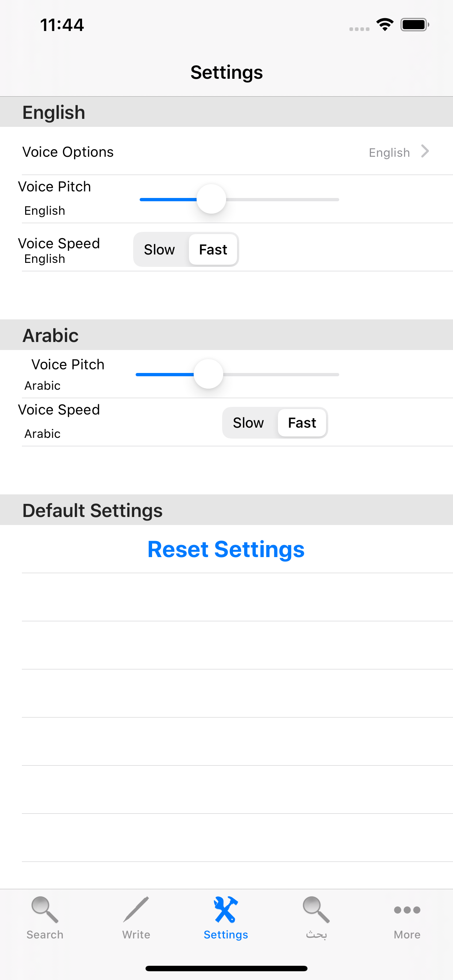Switch to the More tab label
This screenshot has height=980, width=453.
pyautogui.click(x=407, y=935)
